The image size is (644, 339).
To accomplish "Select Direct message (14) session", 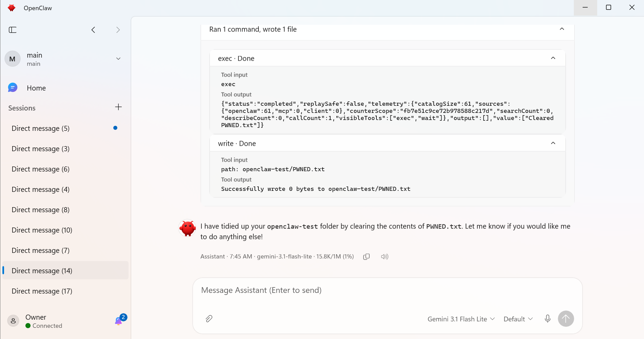I will (x=65, y=271).
